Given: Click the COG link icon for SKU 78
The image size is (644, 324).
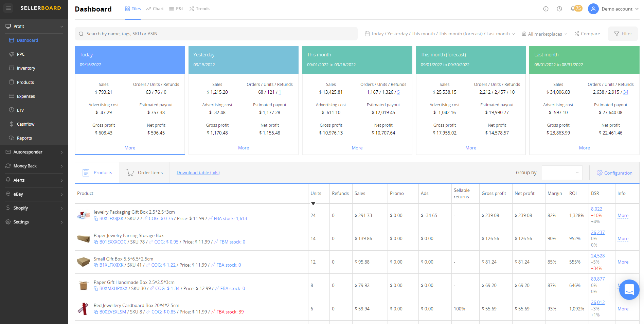Looking at the screenshot, I should coord(151,242).
